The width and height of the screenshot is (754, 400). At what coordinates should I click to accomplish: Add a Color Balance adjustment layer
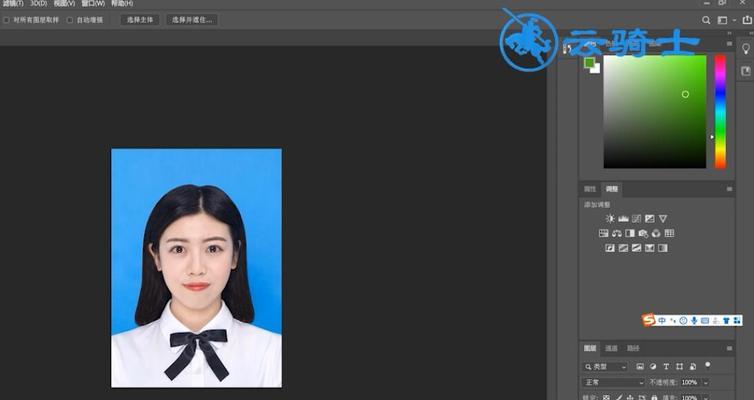click(616, 233)
